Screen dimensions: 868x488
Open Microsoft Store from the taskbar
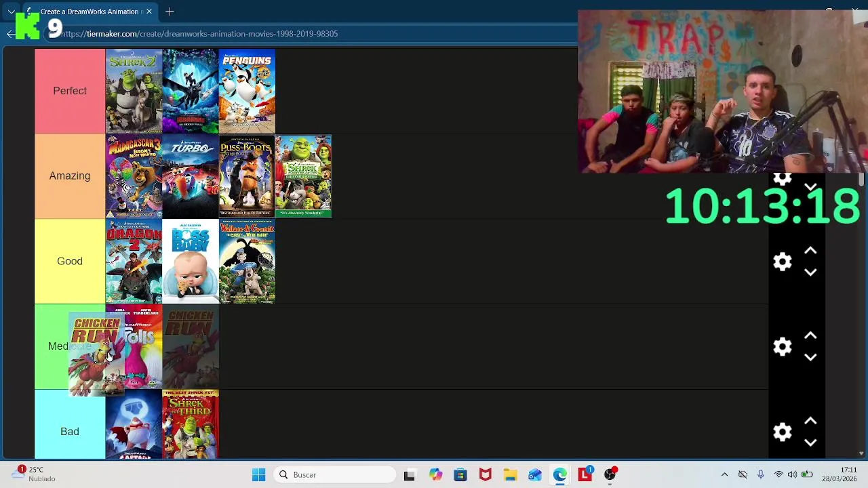point(460,475)
